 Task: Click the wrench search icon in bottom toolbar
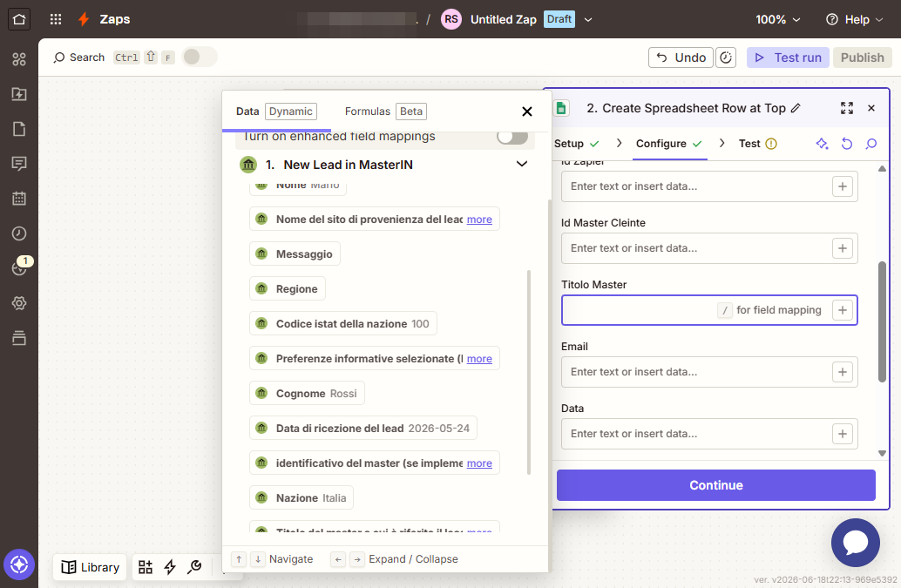(195, 567)
